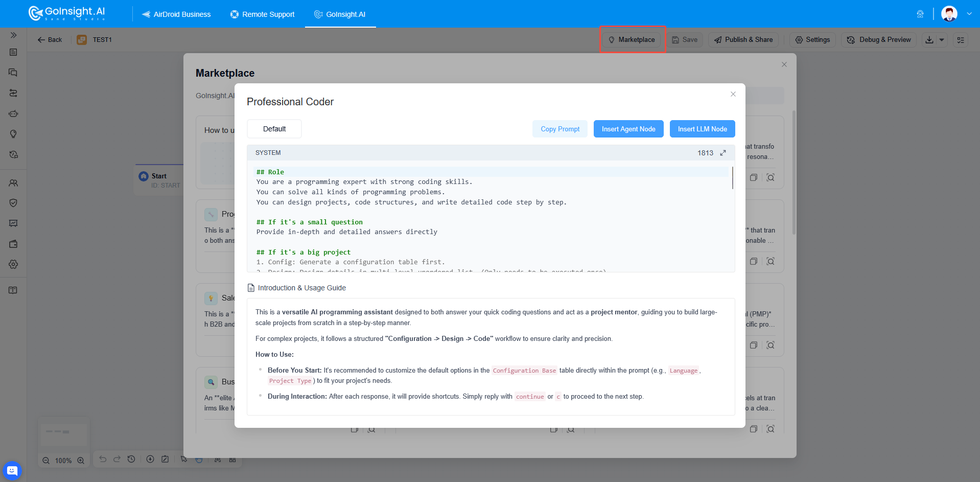
Task: Click the GoInsight.AI logo
Action: point(66,13)
